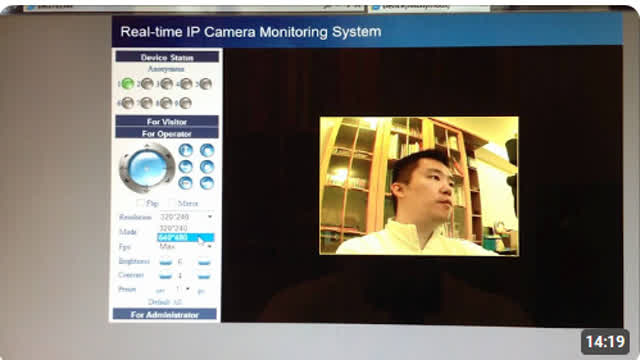Click middle-right round blue button beside PTZ wheel
This screenshot has width=640, height=360.
207,167
